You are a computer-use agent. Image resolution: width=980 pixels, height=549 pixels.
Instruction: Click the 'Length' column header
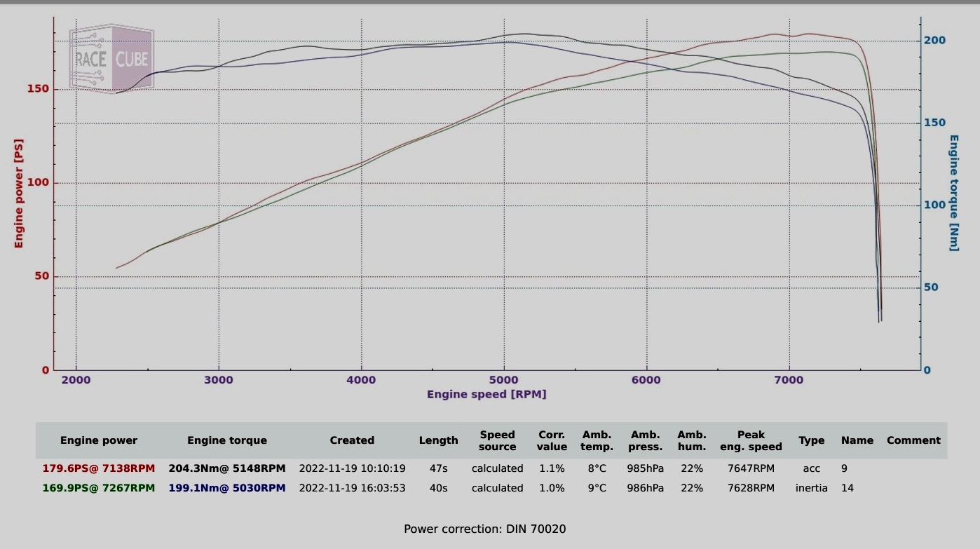(x=439, y=440)
